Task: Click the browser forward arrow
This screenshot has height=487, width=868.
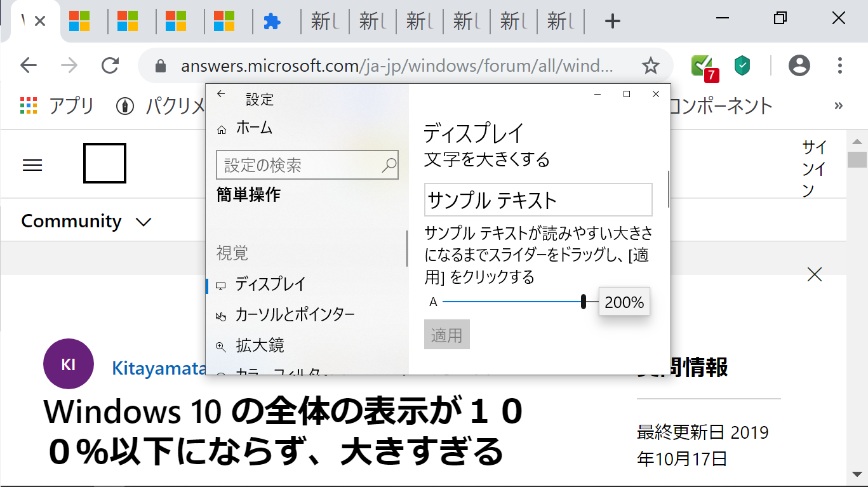Action: (69, 65)
